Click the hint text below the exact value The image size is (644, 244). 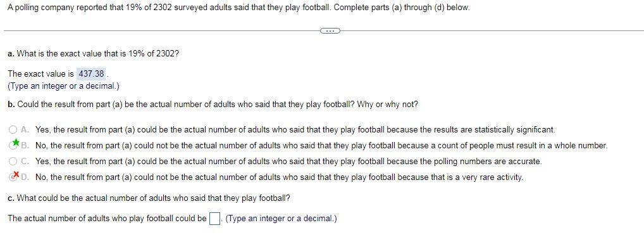coord(64,86)
